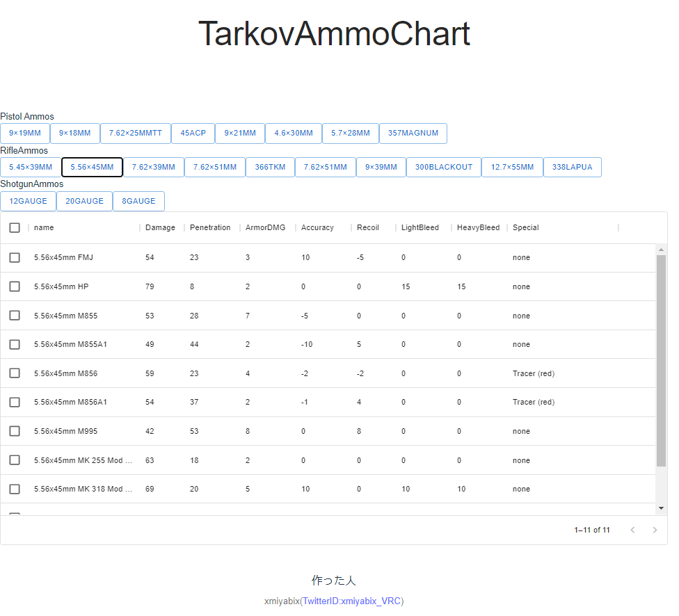Screen dimensions: 679x616
Task: Sort by Recoil column header
Action: coord(367,228)
